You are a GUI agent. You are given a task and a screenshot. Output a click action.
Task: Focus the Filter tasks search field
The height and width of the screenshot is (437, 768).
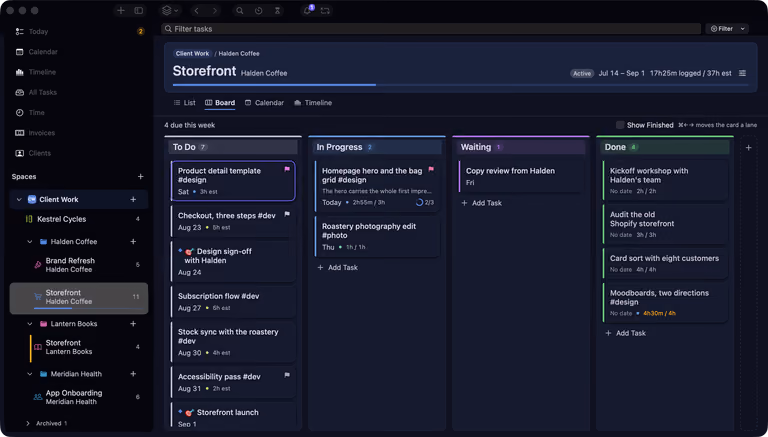pyautogui.click(x=431, y=29)
